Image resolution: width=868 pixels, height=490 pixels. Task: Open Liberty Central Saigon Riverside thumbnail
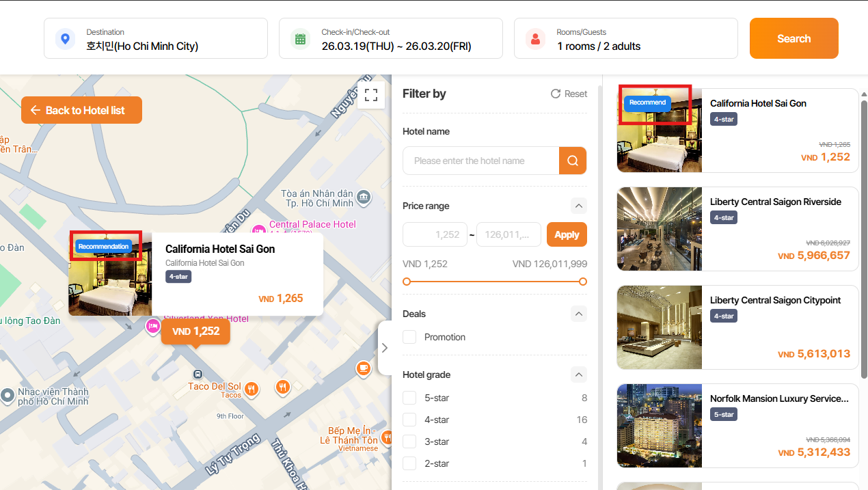pos(660,229)
